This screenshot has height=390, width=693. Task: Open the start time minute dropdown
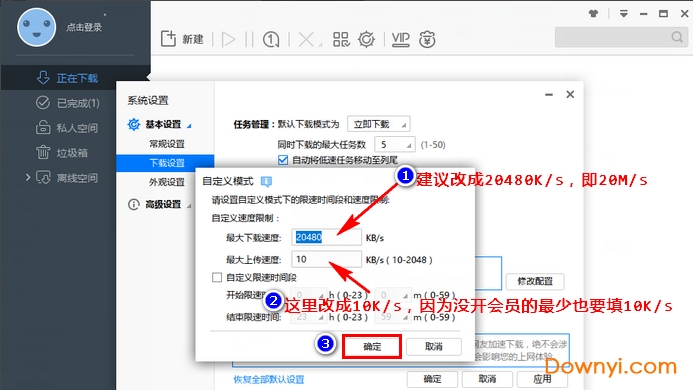point(392,295)
